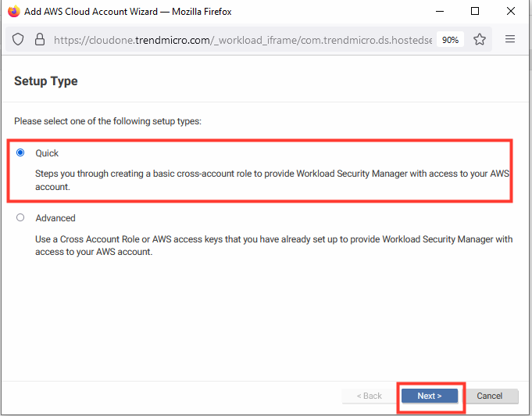Click the 'Steps you through creating a basic cross-account role' description
This screenshot has height=416, width=532.
pyautogui.click(x=273, y=180)
